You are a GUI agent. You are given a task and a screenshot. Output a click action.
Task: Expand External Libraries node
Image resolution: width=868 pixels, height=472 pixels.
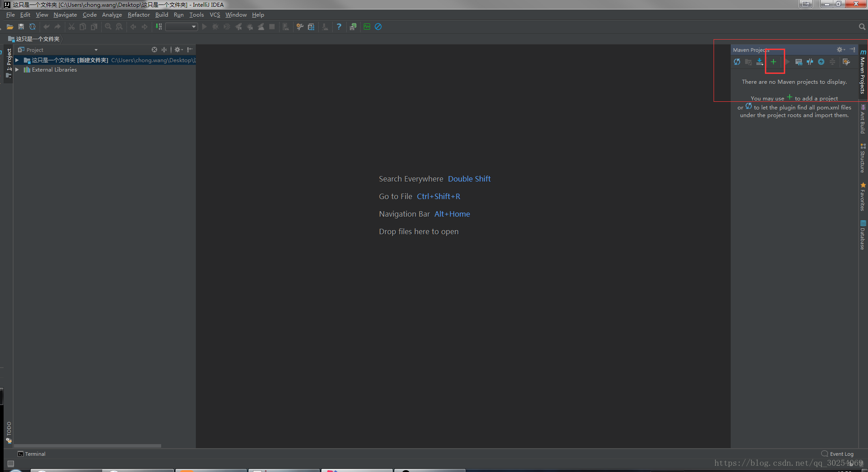point(17,70)
